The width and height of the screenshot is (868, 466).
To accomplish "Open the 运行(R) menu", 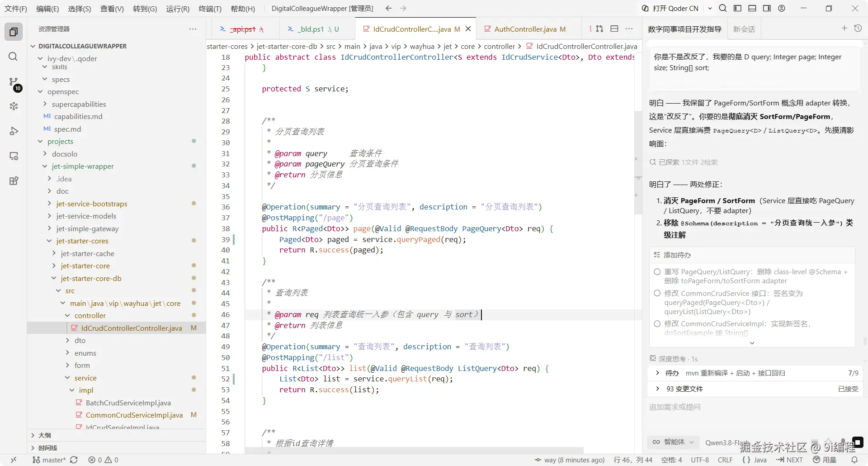I will (178, 9).
